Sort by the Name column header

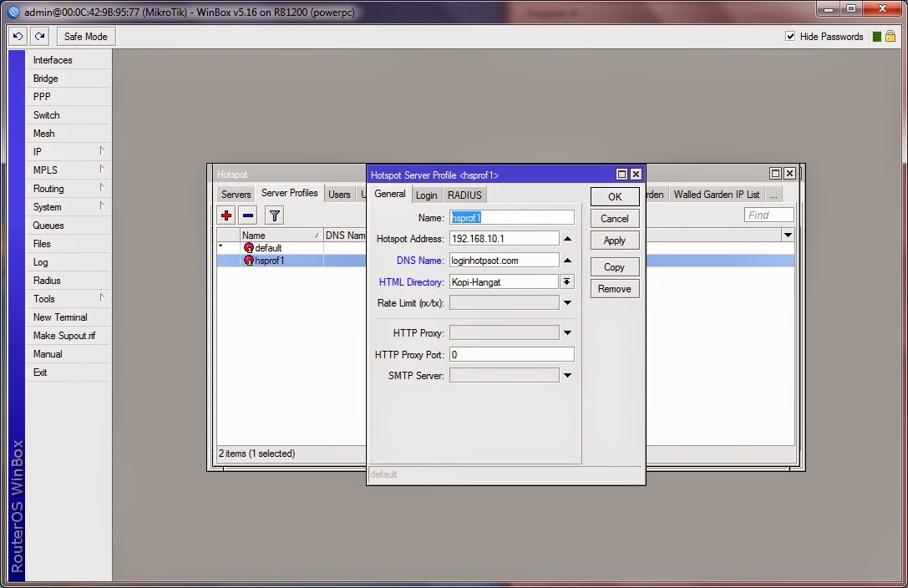tap(281, 235)
